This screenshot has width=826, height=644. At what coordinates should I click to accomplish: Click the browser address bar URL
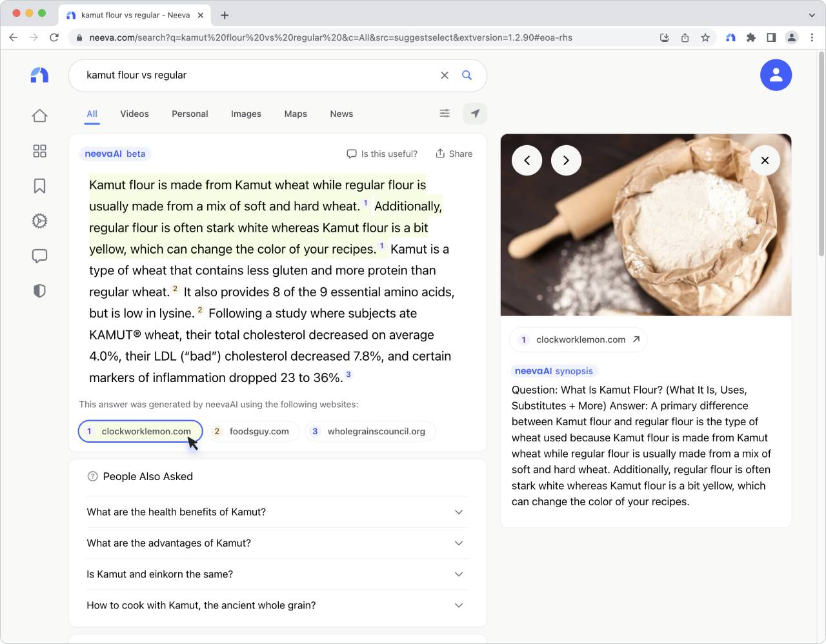331,37
